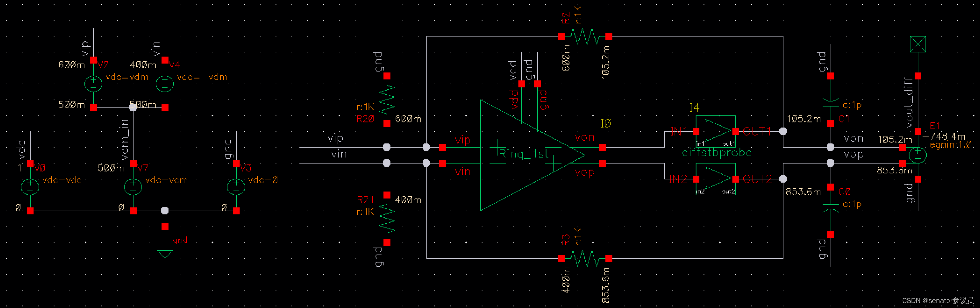Image resolution: width=980 pixels, height=308 pixels.
Task: Click the OUT2 pin of probe I4
Action: (x=736, y=179)
